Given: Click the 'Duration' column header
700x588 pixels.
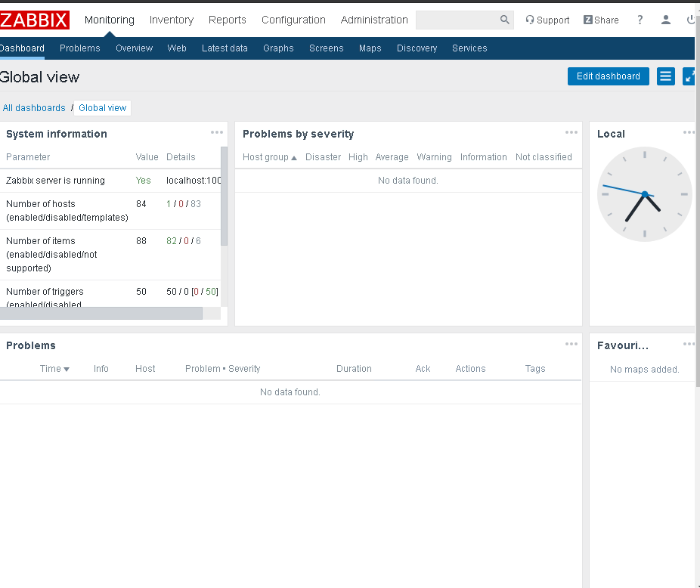Looking at the screenshot, I should pos(354,369).
